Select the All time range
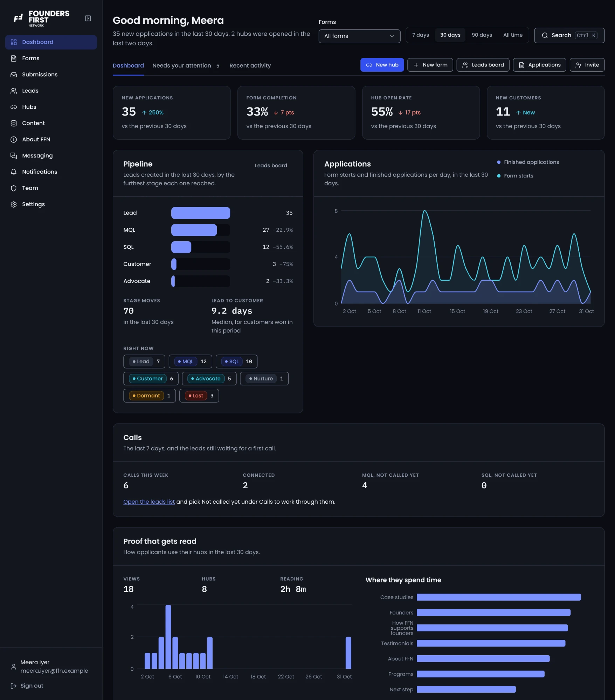615x700 pixels. [513, 35]
